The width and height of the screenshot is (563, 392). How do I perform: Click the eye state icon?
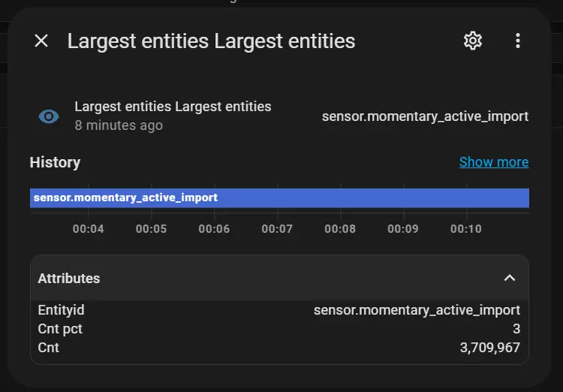[x=49, y=116]
